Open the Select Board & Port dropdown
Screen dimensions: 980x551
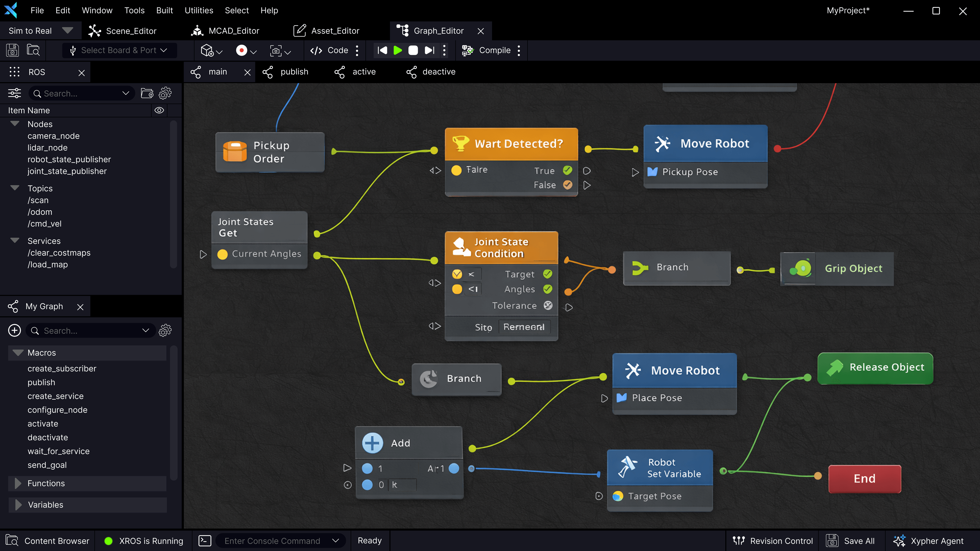pos(119,50)
